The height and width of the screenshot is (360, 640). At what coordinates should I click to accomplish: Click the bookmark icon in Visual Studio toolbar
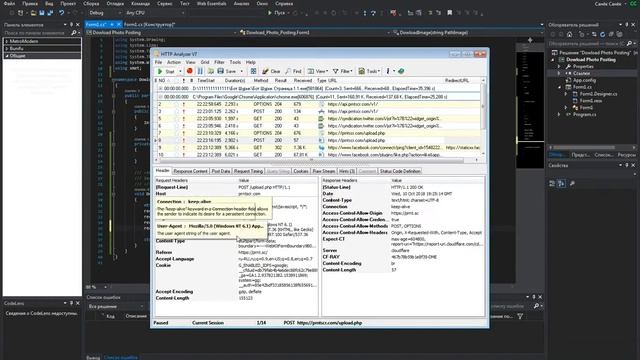449,13
